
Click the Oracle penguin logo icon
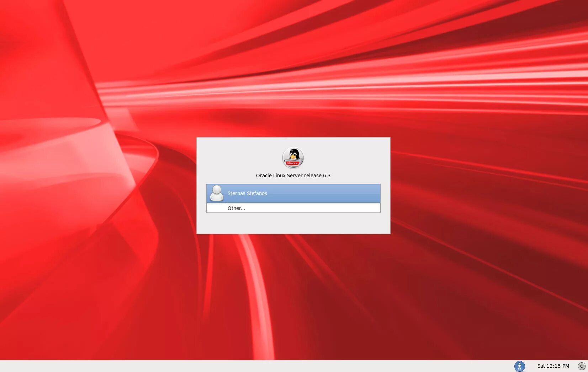click(x=293, y=158)
